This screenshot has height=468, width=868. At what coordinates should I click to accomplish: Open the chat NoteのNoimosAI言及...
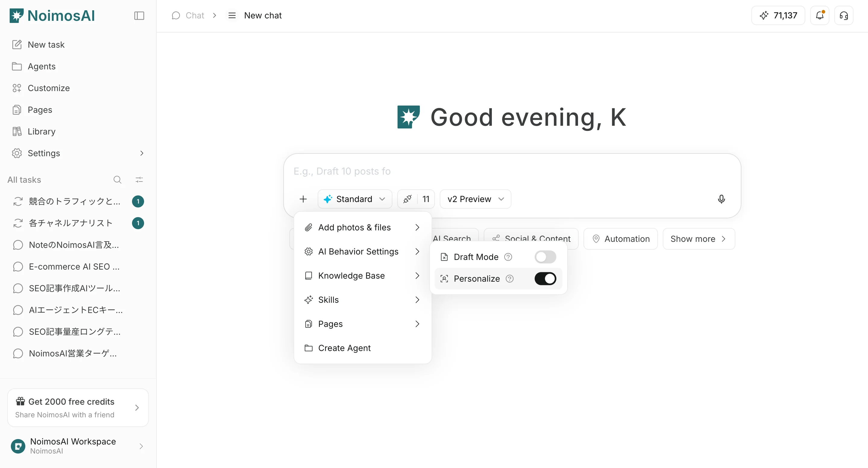point(78,245)
